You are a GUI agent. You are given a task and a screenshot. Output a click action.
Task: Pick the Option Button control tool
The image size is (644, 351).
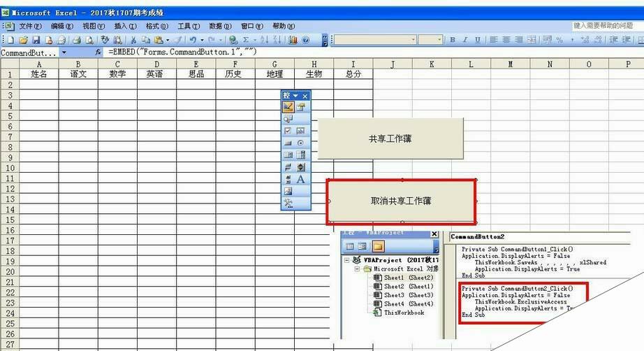click(x=301, y=143)
